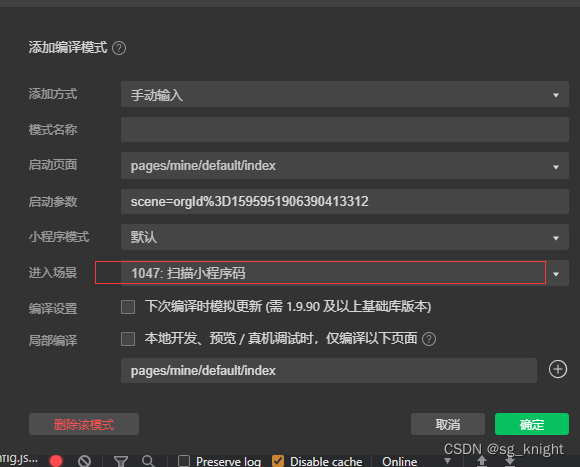Click the 取消 cancel button
580x467 pixels.
pos(448,424)
